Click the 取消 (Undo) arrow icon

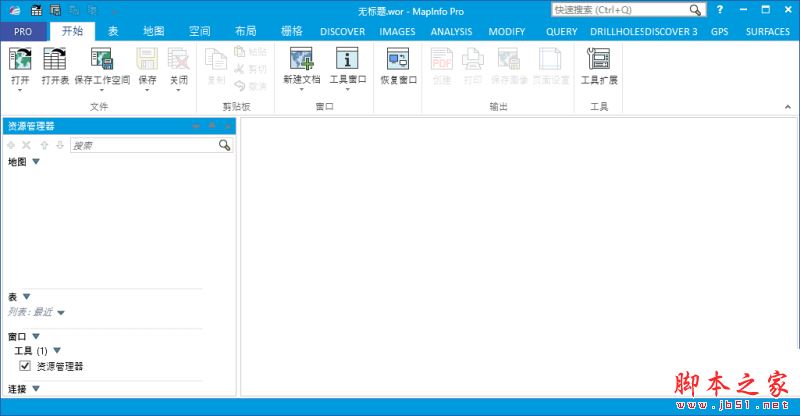coord(240,85)
